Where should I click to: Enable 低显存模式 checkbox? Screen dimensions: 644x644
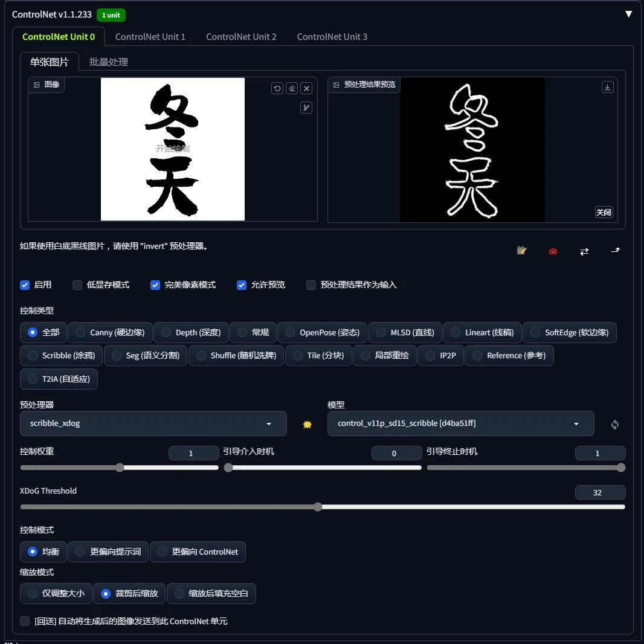click(77, 285)
